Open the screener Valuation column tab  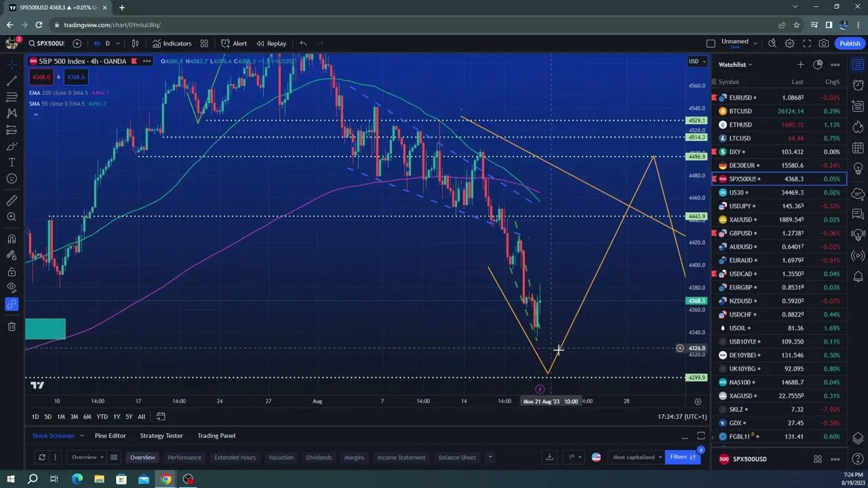click(281, 457)
